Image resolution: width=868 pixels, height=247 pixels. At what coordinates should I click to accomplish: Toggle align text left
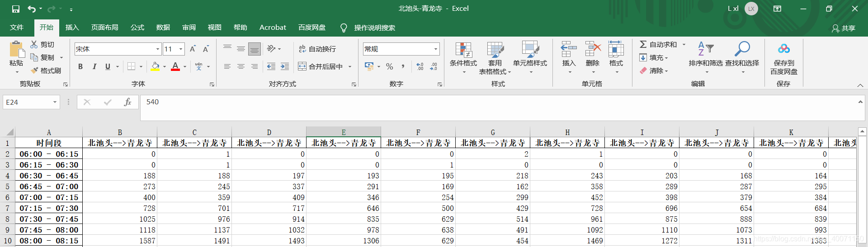click(x=227, y=66)
